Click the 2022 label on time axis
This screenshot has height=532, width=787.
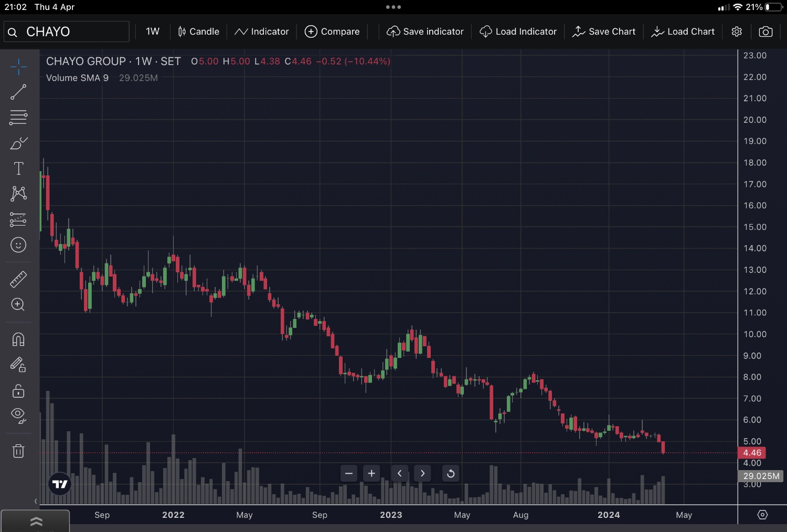(x=173, y=515)
